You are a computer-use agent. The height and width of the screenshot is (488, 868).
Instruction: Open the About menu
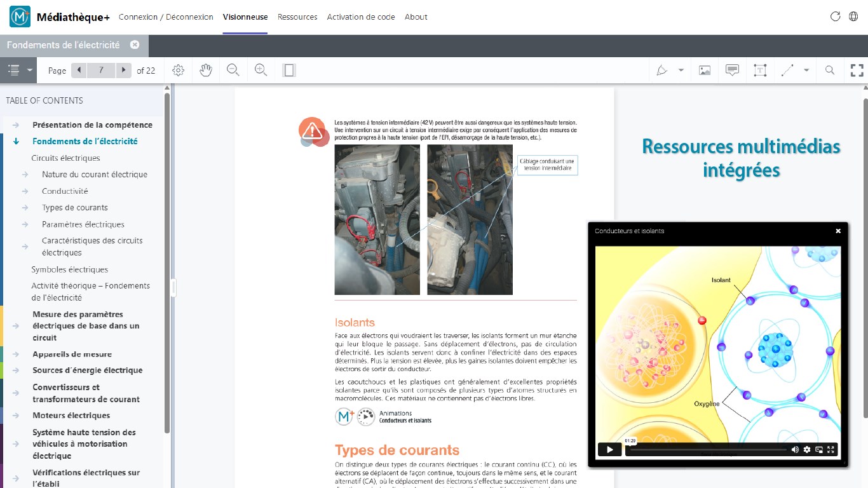[x=416, y=17]
